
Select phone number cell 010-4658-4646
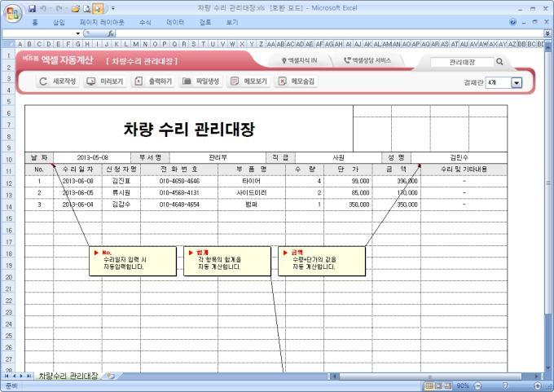[x=179, y=181]
